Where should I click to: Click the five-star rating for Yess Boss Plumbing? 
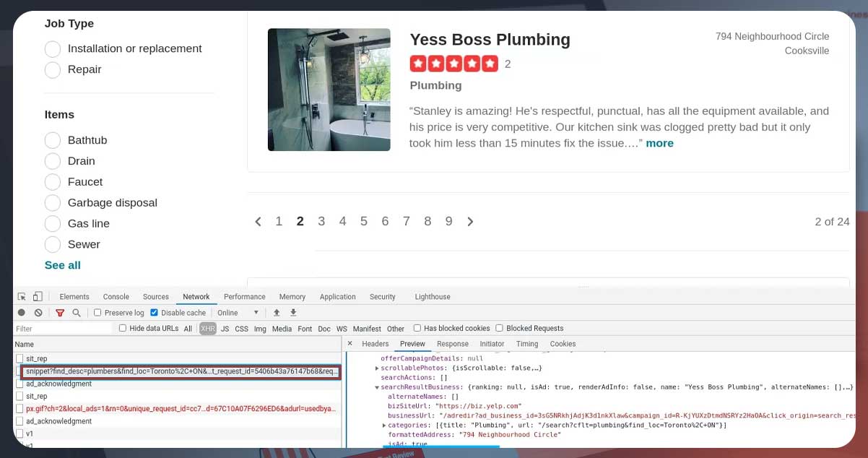454,64
